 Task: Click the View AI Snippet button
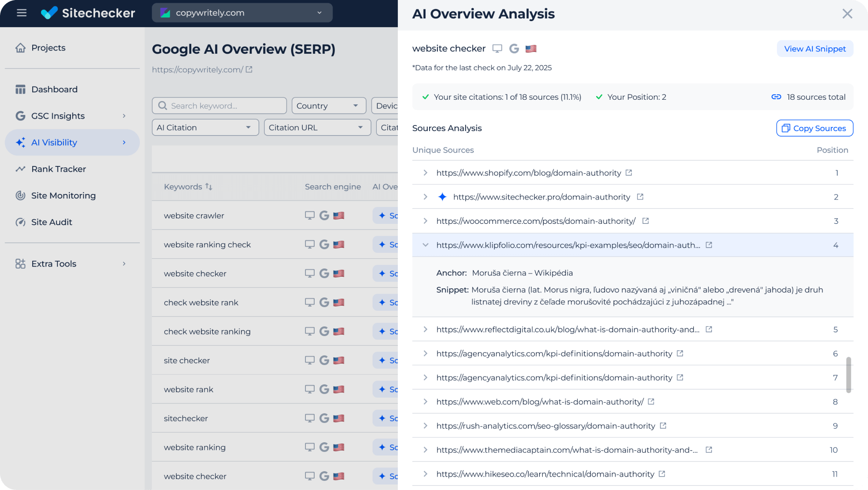[815, 49]
